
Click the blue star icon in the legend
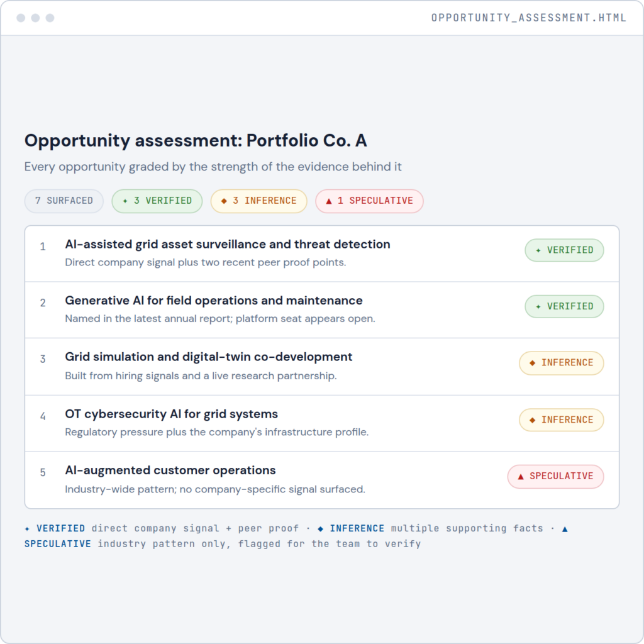[27, 528]
